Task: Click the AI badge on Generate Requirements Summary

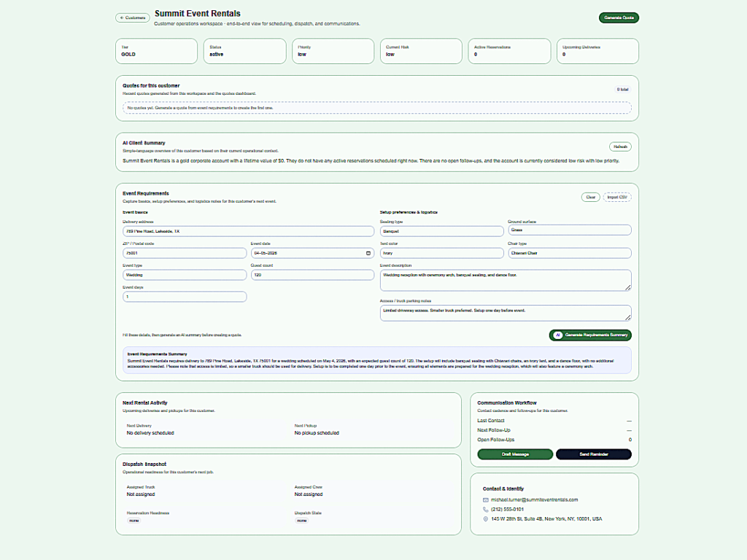Action: click(558, 335)
